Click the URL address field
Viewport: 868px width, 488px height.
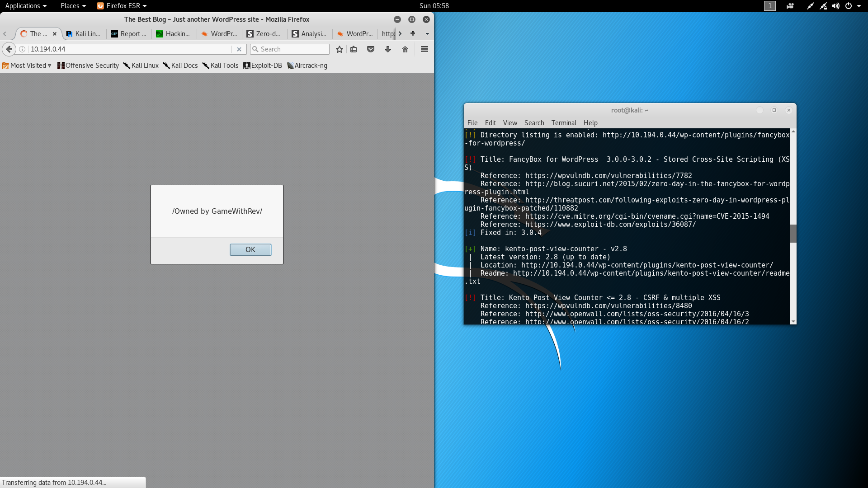[130, 49]
